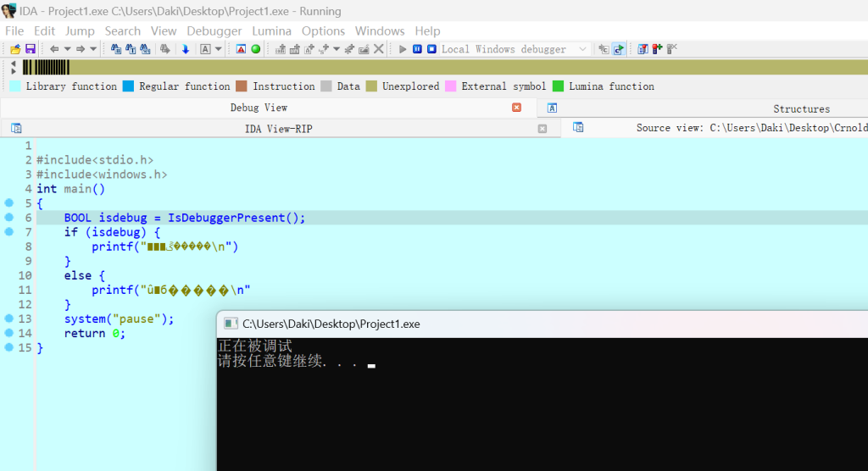
Task: Pause the process being debugged
Action: click(x=417, y=49)
